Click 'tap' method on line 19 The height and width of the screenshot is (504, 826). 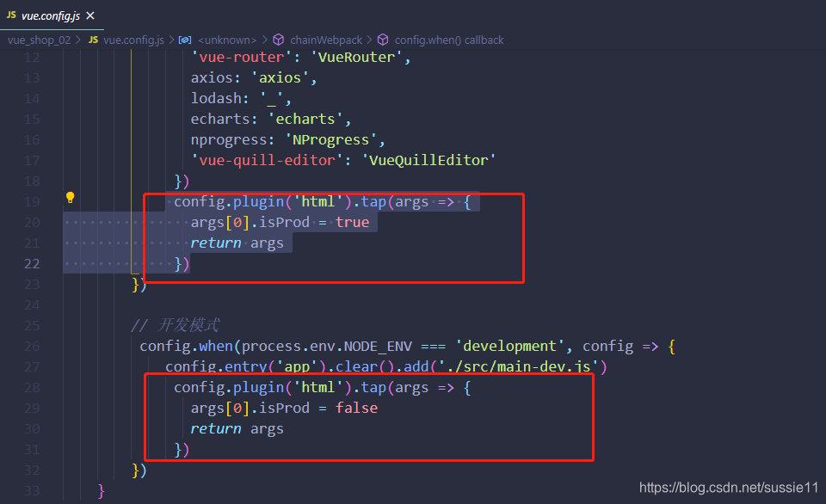coord(373,202)
